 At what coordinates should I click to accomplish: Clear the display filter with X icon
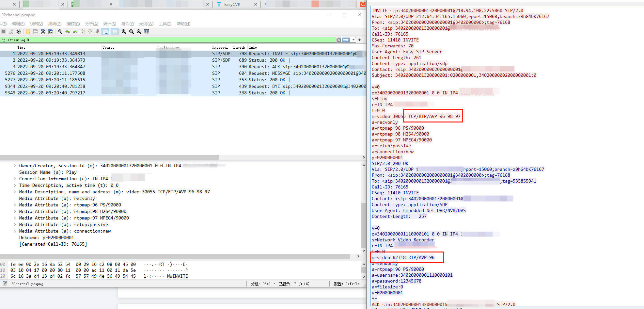(339, 40)
